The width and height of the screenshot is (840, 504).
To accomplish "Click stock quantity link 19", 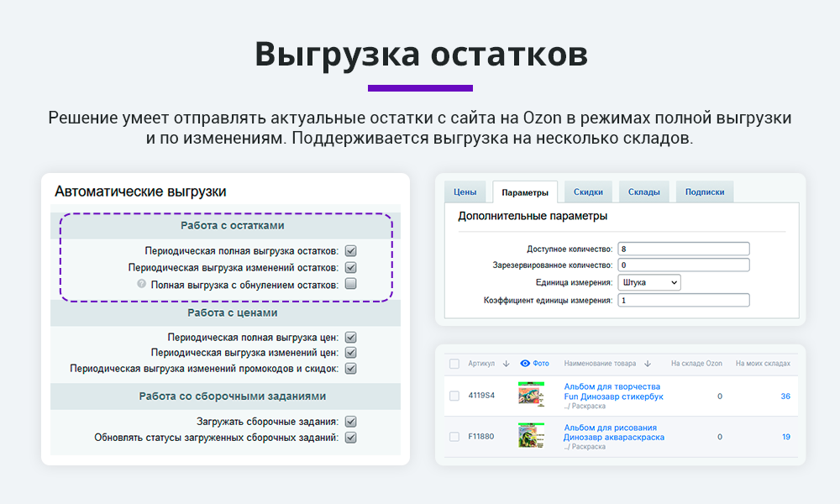I will coord(785,437).
